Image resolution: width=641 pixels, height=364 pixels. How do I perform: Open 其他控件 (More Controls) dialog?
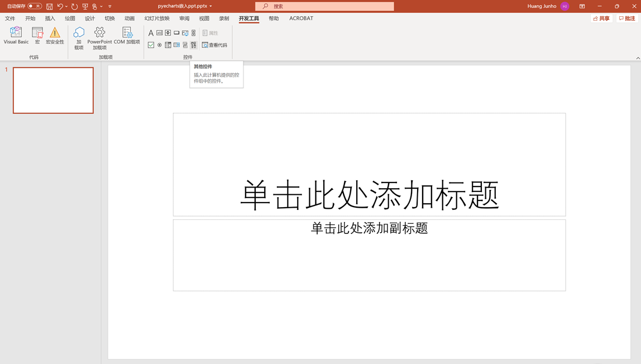[x=193, y=45]
